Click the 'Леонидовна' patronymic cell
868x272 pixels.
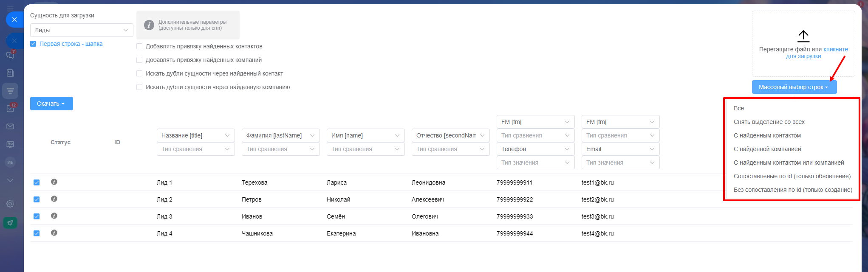(428, 182)
